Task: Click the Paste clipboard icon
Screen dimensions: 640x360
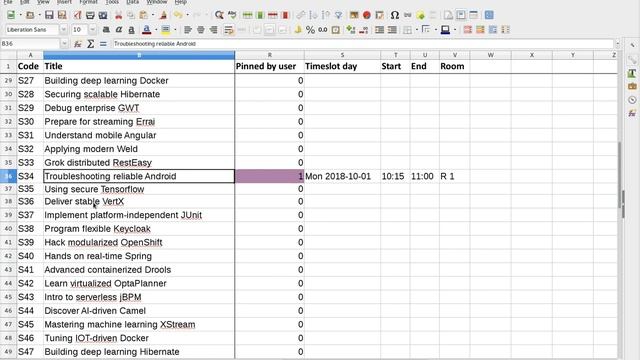Action: click(143, 15)
